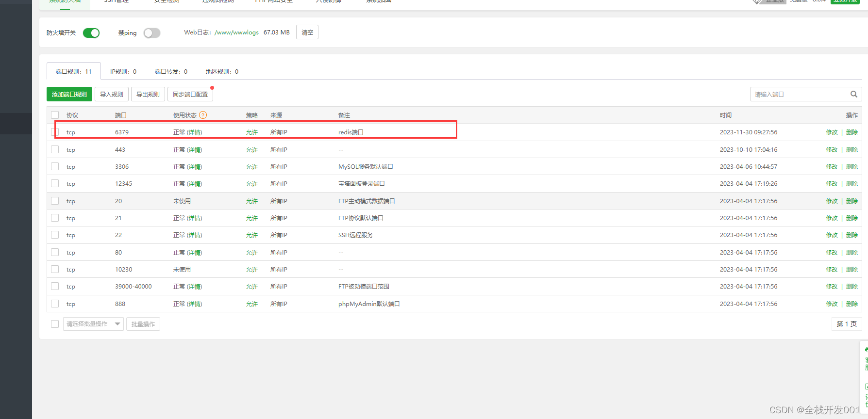Click 修改 for port 6379 row
Screen dimensions: 868x419
pyautogui.click(x=832, y=132)
